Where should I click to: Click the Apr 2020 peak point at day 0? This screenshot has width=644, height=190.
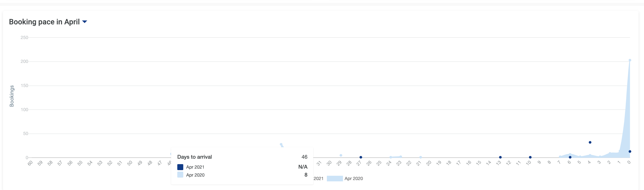click(x=630, y=60)
